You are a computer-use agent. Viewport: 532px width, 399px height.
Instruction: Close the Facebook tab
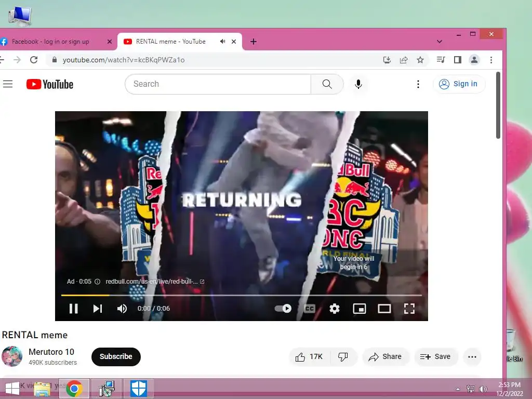[109, 42]
